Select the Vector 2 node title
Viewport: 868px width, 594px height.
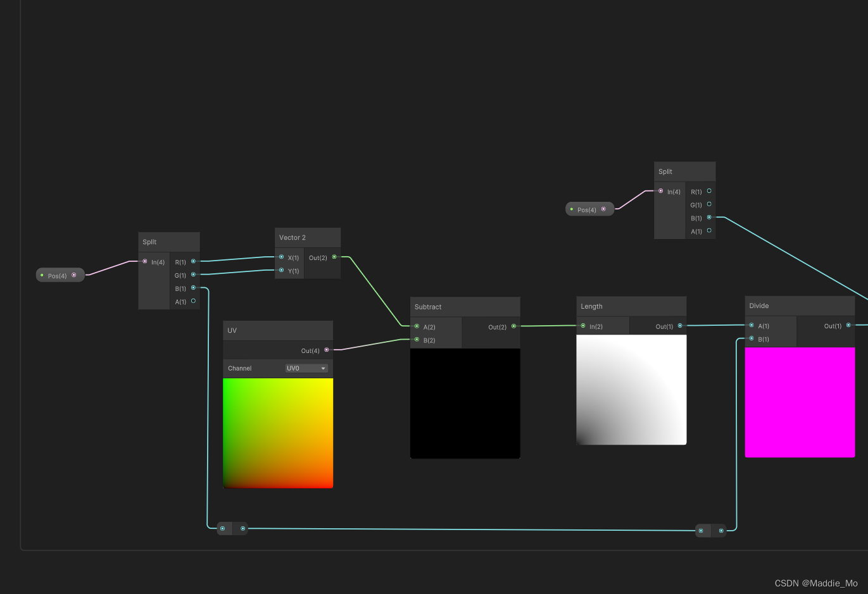tap(292, 238)
